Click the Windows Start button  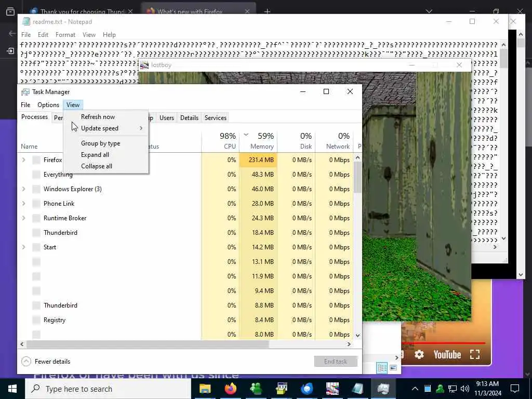pos(12,389)
